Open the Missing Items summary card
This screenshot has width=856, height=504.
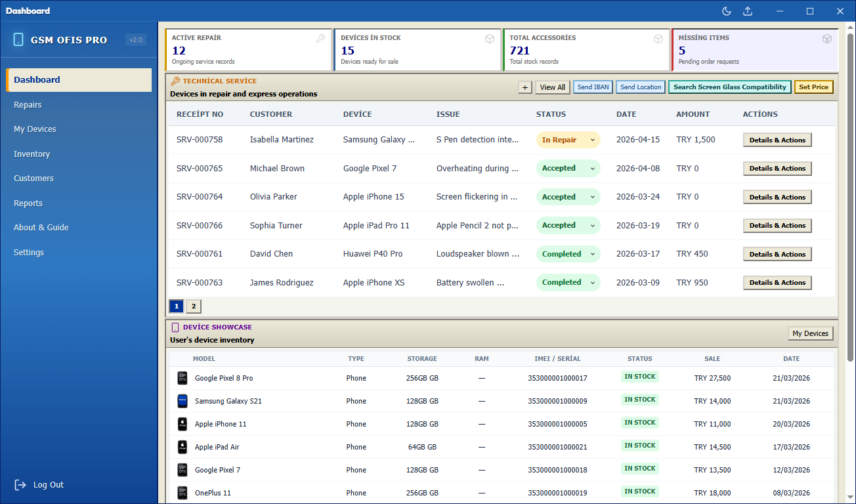coord(755,49)
